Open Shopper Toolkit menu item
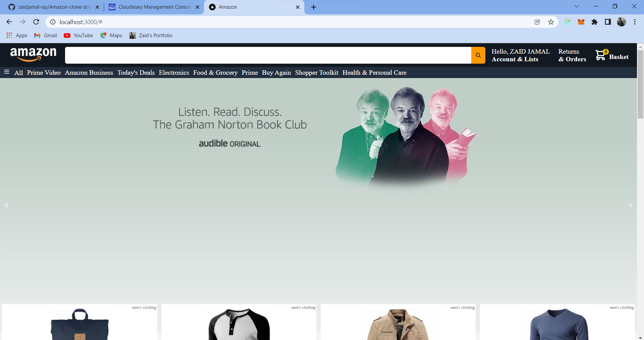Viewport: 644px width, 340px height. click(317, 72)
